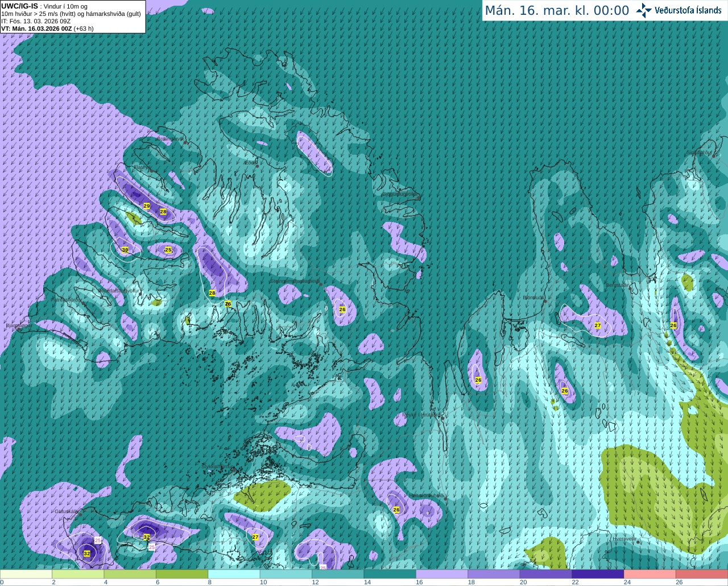Image resolution: width=728 pixels, height=586 pixels.
Task: Click the Gufuskálar station label
Action: (x=67, y=511)
